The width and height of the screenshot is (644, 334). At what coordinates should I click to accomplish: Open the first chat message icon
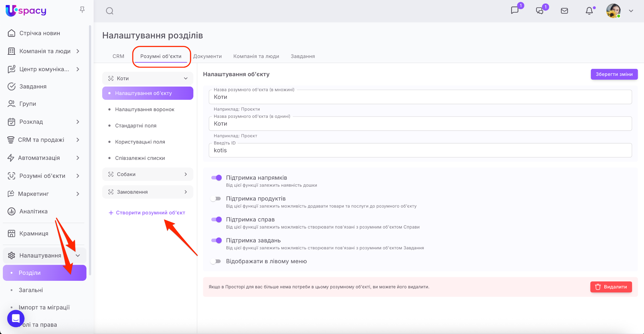click(x=515, y=10)
